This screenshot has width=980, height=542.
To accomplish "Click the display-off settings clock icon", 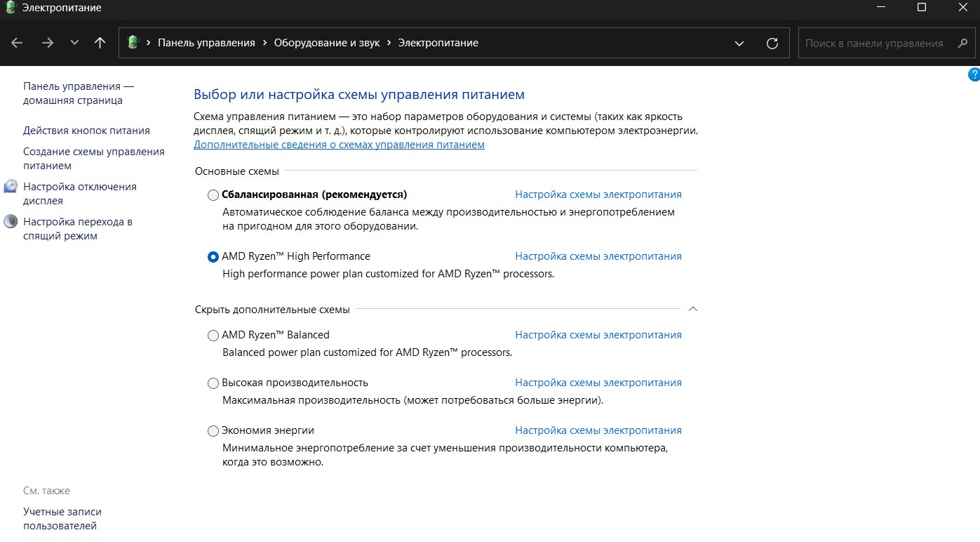I will pos(11,187).
